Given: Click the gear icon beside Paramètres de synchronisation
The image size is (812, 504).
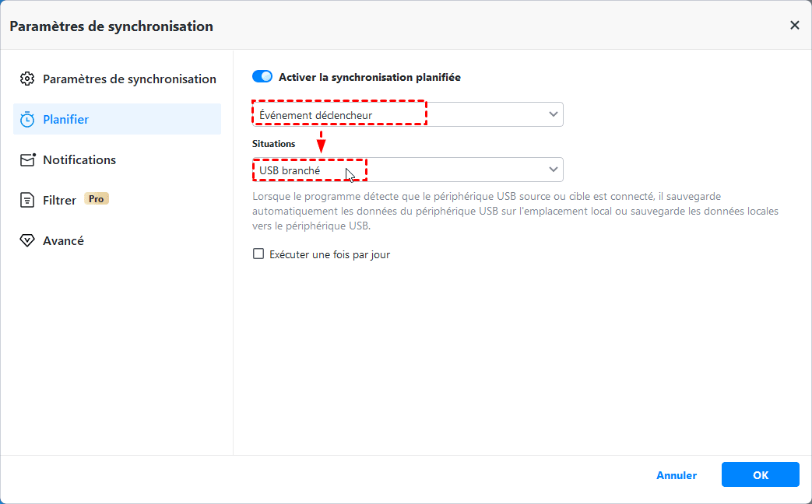Looking at the screenshot, I should (x=27, y=79).
